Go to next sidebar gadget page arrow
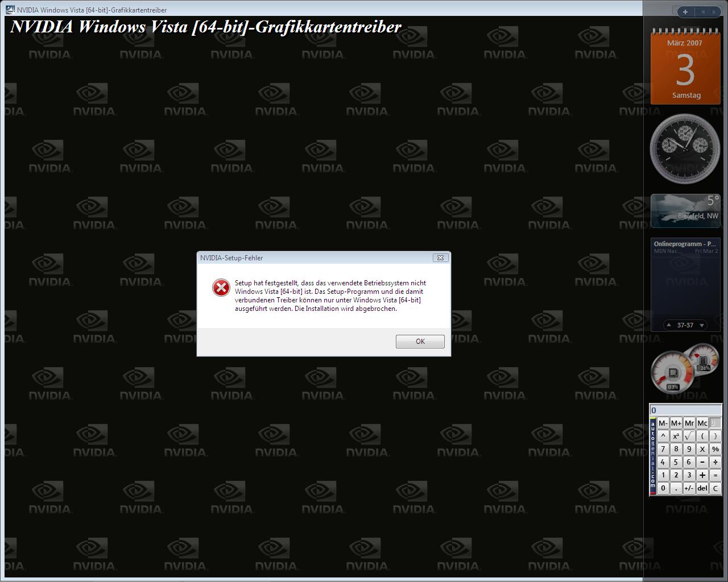Screen dimensions: 728x582 pos(714,11)
